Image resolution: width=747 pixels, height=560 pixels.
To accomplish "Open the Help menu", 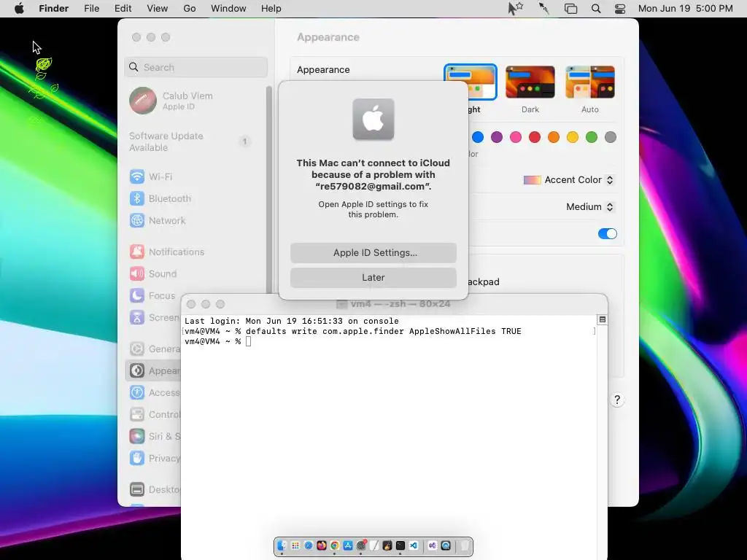I will click(271, 9).
